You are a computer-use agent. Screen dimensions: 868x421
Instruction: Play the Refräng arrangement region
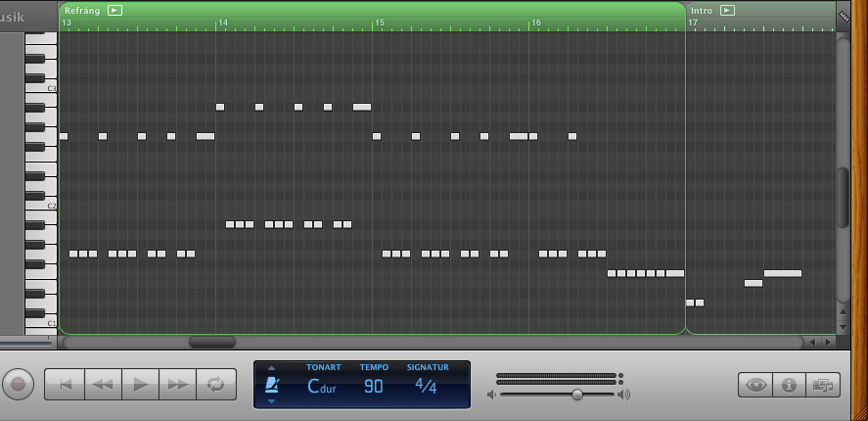pos(114,10)
